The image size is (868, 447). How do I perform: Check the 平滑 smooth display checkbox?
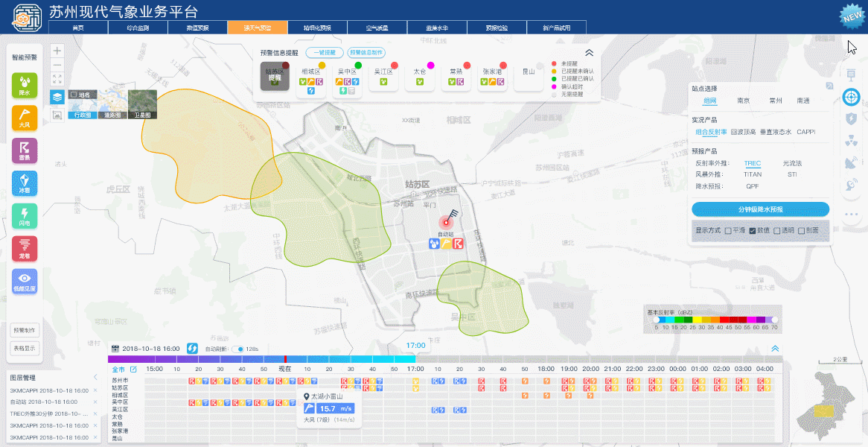click(728, 230)
